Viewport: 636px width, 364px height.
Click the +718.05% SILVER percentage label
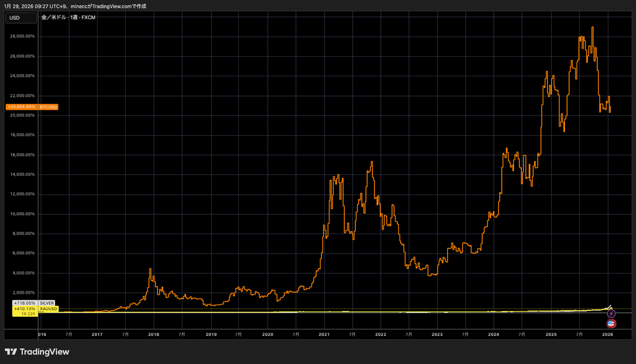tap(24, 303)
